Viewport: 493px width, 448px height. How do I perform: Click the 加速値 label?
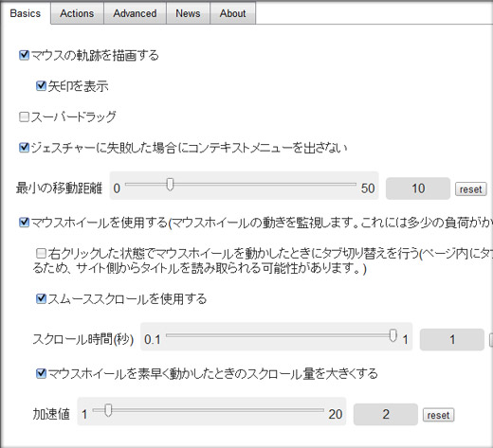pyautogui.click(x=51, y=414)
